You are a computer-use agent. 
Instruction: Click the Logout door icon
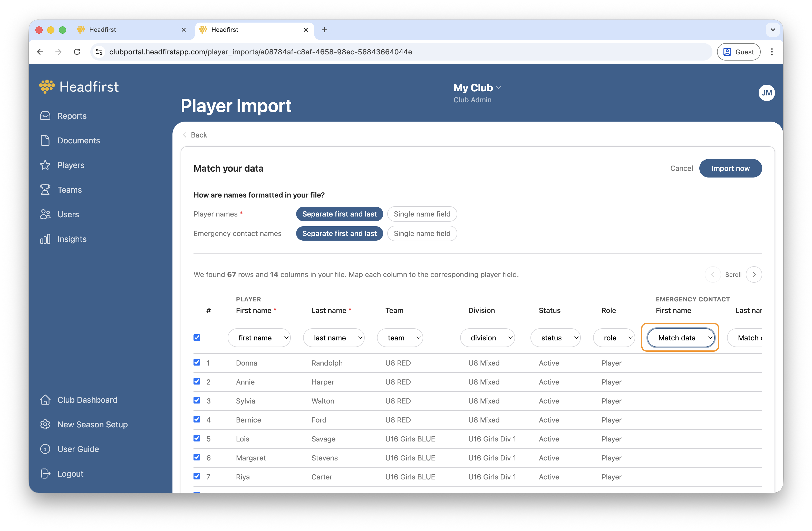[45, 473]
